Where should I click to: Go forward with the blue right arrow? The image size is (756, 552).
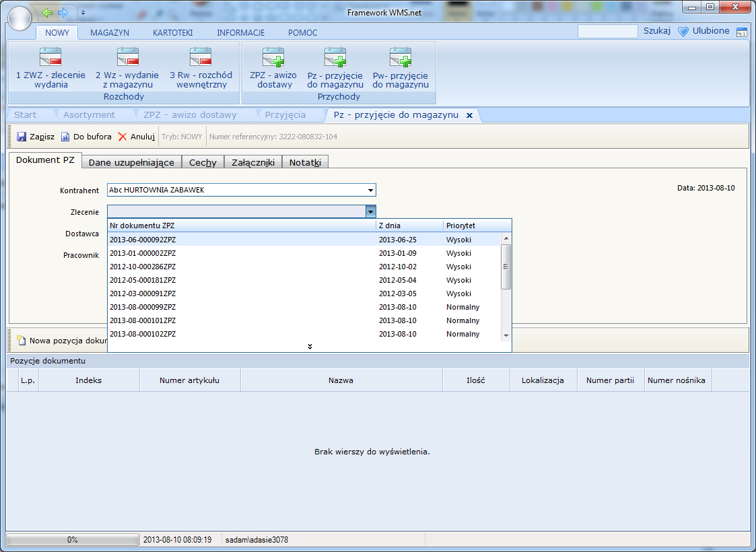tap(63, 13)
